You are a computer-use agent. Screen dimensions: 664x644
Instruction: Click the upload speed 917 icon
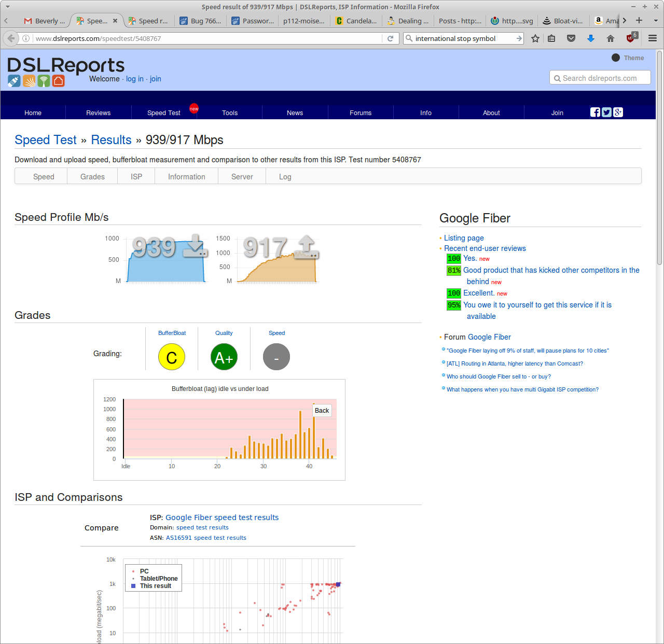click(x=307, y=247)
